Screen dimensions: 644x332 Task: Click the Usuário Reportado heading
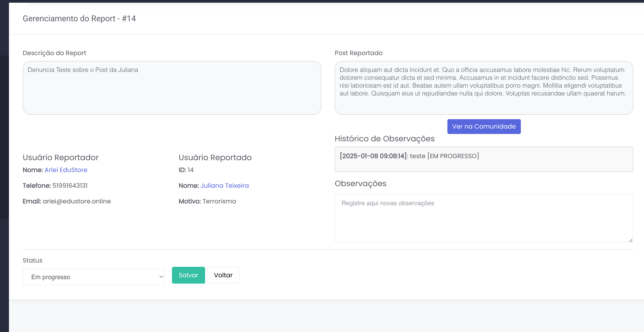(215, 157)
